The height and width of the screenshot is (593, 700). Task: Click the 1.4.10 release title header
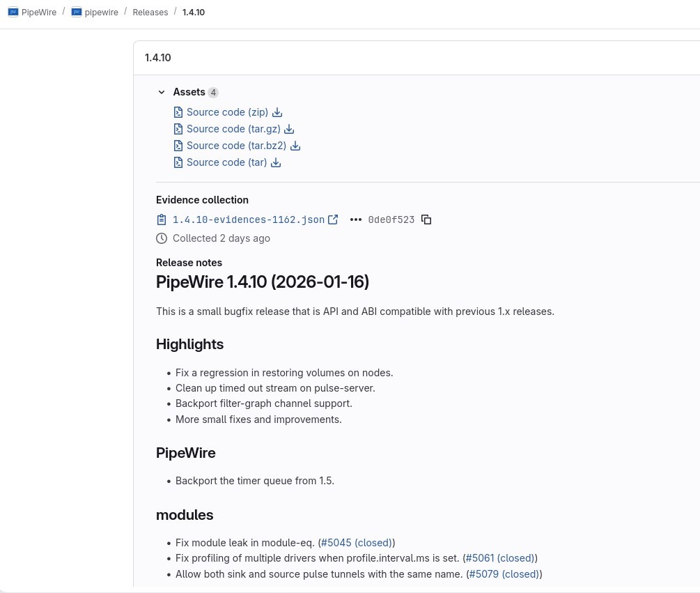(157, 58)
